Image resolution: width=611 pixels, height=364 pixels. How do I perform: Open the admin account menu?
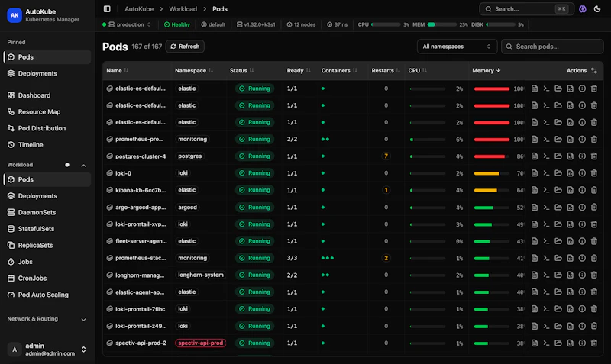pyautogui.click(x=47, y=350)
